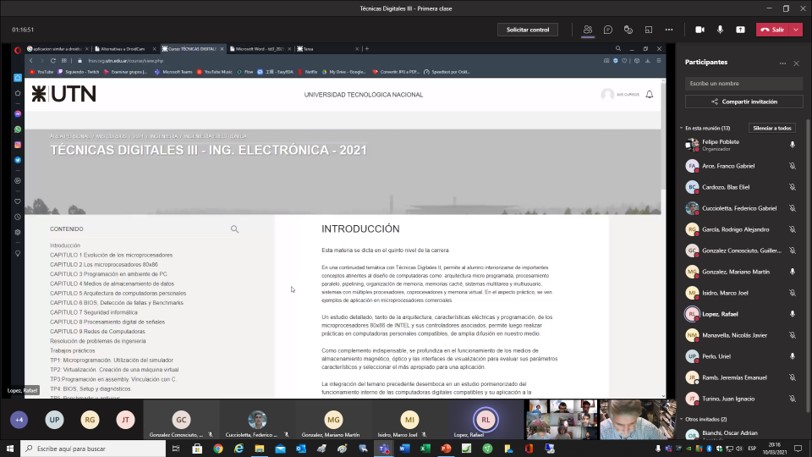Click taskbar search box 'Escribe aquí para buscar'
812x457 pixels.
tap(93, 448)
